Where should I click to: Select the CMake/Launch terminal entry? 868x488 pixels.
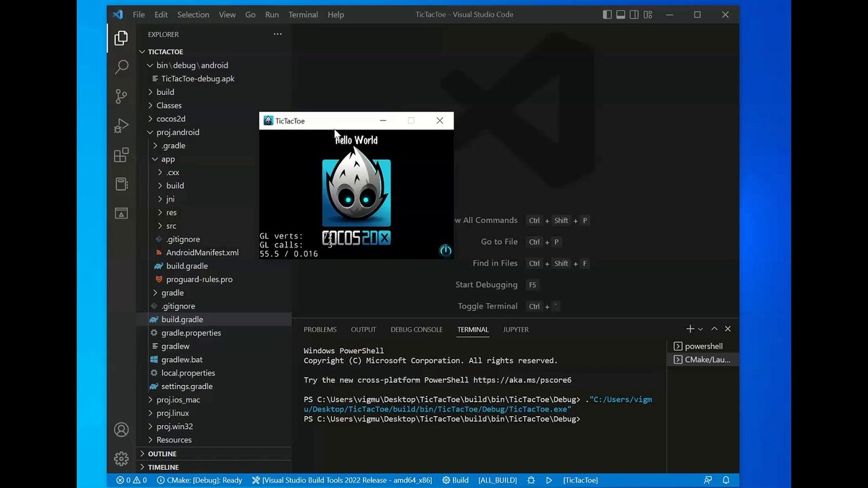(703, 359)
